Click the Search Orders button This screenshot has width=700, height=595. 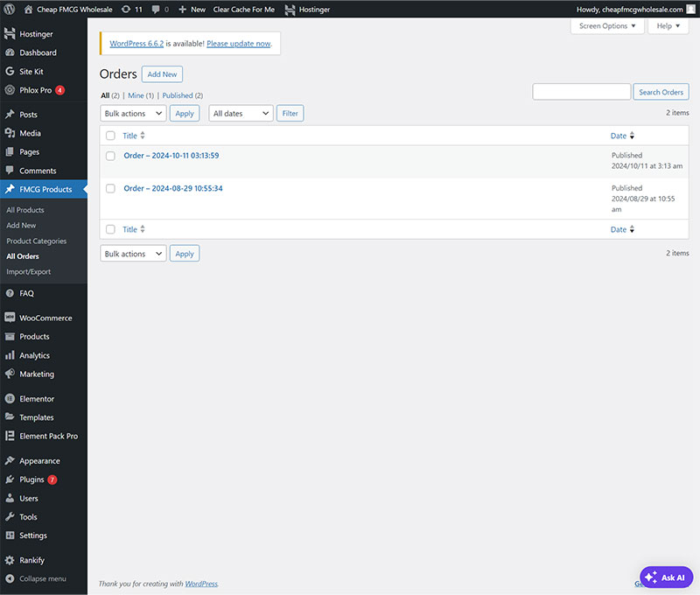pyautogui.click(x=661, y=92)
